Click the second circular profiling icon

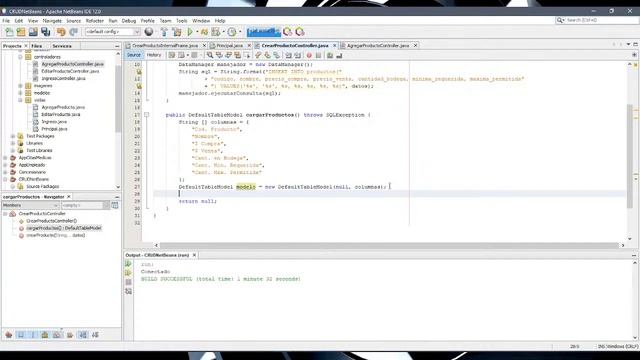coord(300,32)
